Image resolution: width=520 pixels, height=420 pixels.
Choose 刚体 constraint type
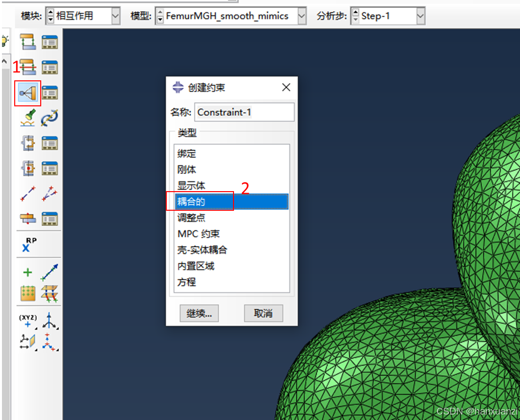point(232,170)
